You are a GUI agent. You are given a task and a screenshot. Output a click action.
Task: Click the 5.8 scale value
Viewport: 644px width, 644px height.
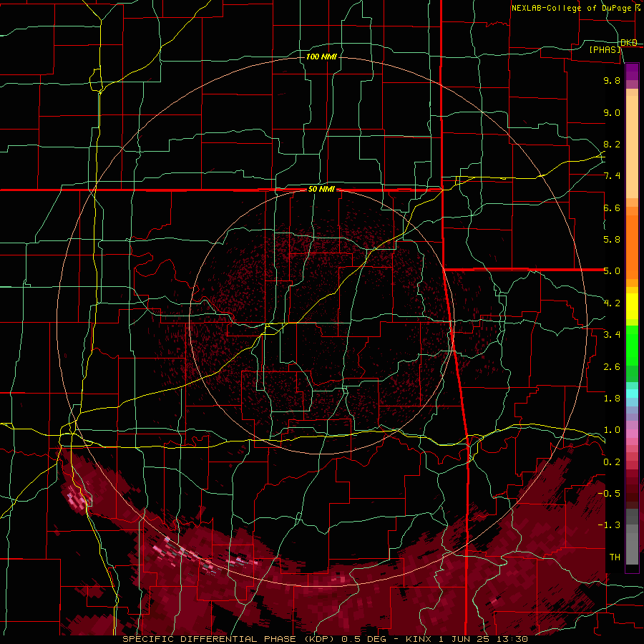tap(612, 240)
